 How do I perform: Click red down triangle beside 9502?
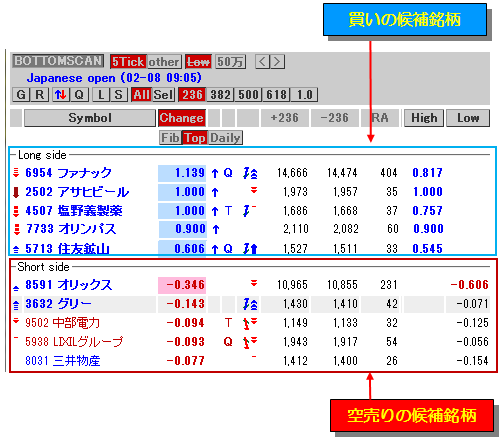click(16, 321)
